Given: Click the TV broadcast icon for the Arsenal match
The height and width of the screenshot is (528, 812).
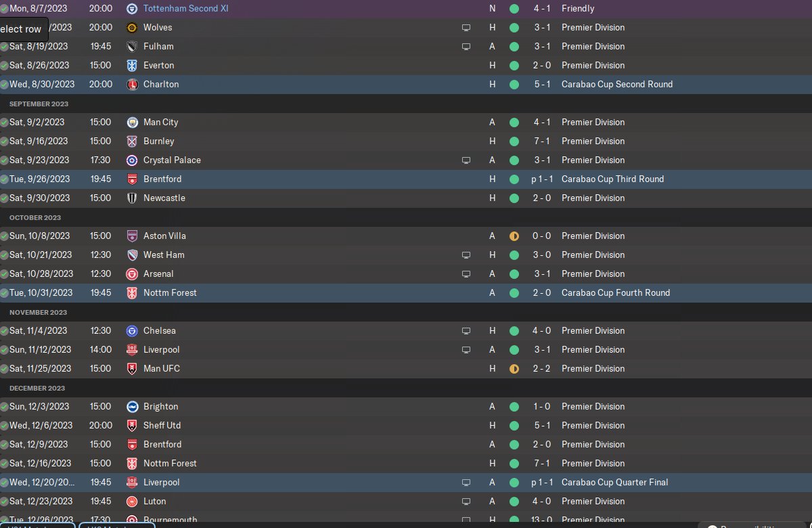Looking at the screenshot, I should (x=466, y=274).
